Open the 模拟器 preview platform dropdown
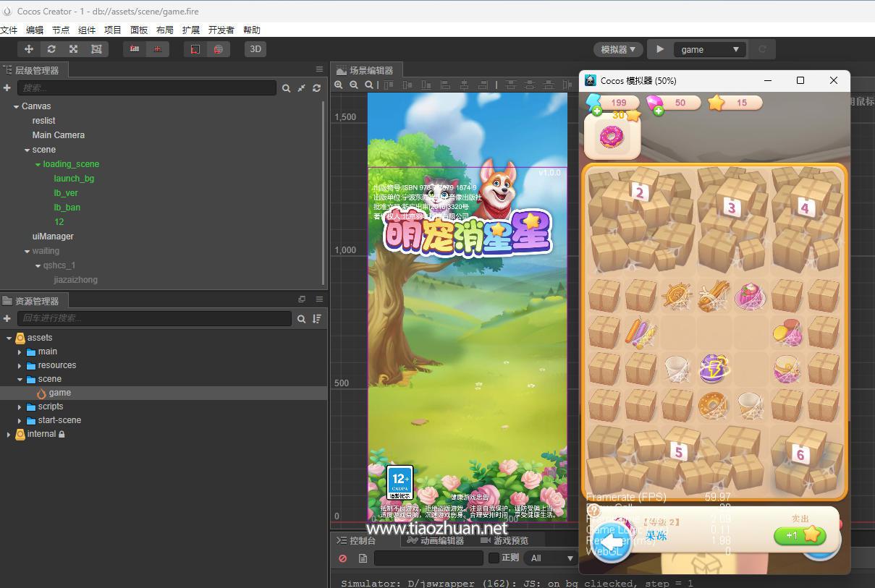 (618, 49)
